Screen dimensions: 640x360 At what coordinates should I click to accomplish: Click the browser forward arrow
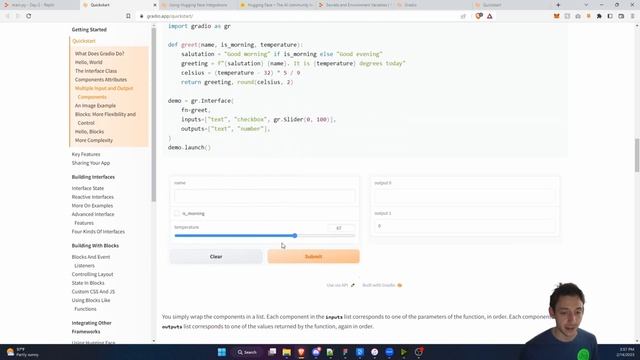click(x=18, y=16)
